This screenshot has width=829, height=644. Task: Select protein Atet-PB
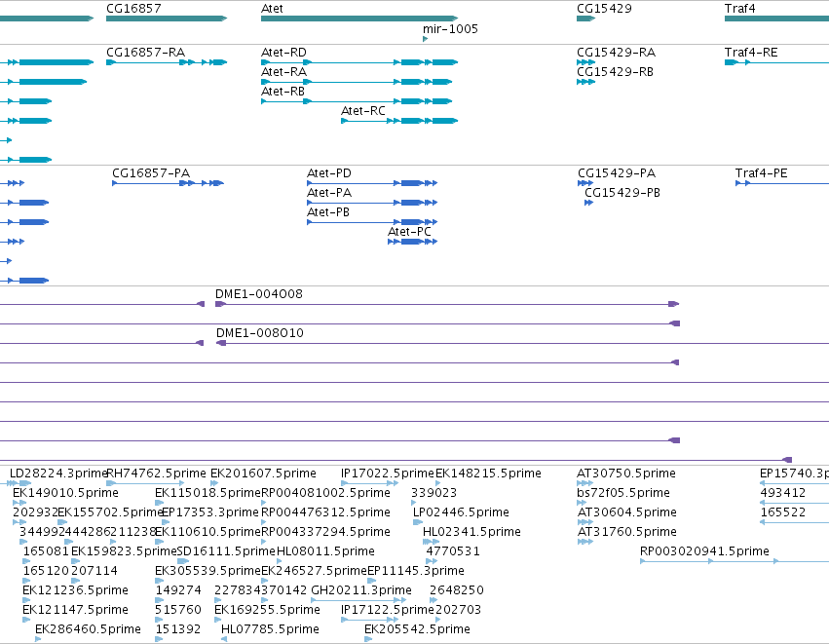(372, 222)
